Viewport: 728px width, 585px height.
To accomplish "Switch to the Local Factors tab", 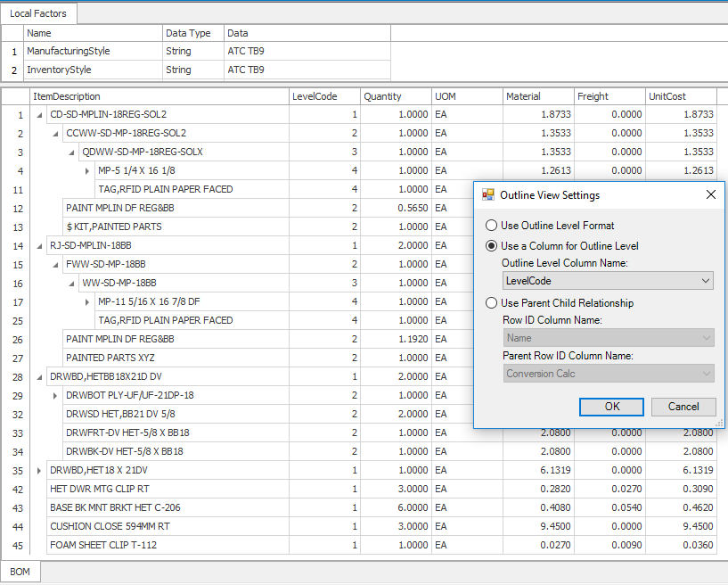I will click(x=39, y=13).
